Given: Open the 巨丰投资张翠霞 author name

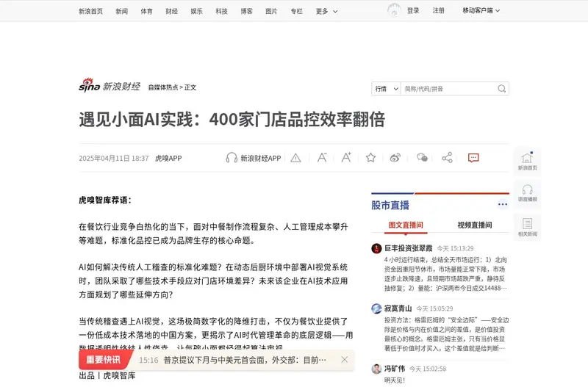Looking at the screenshot, I should 409,248.
